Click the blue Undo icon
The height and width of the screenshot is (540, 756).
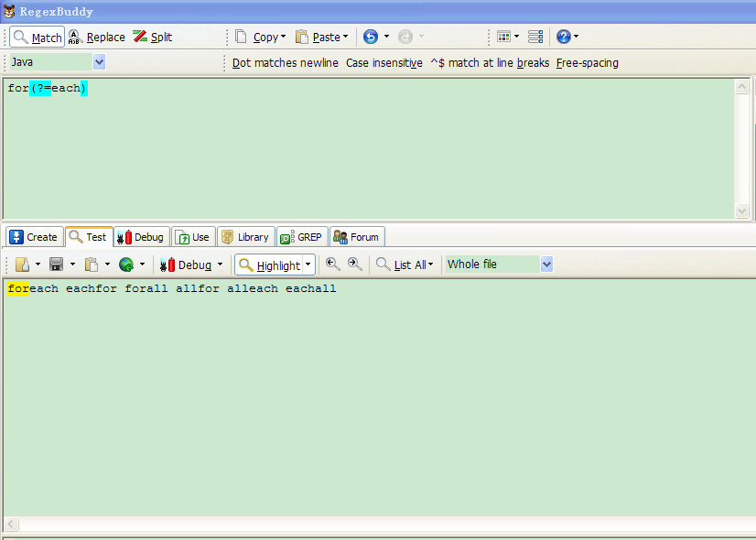click(x=371, y=37)
